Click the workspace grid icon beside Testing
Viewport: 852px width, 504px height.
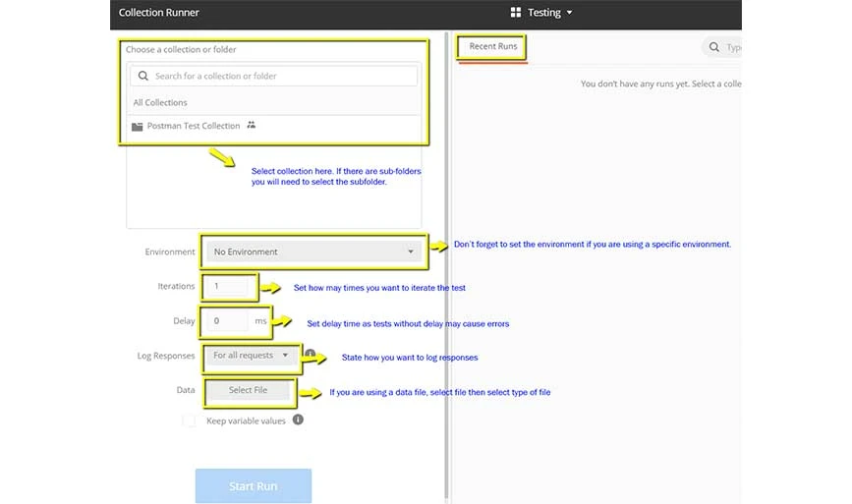pyautogui.click(x=516, y=13)
